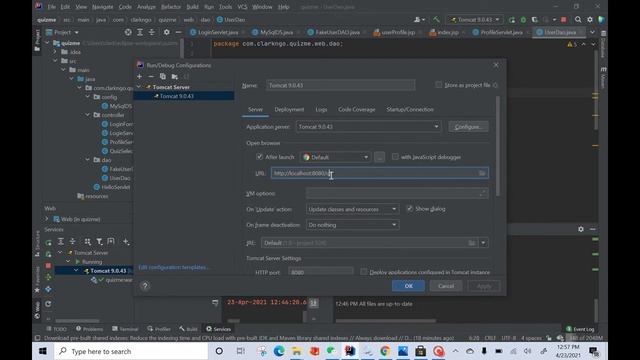This screenshot has height=360, width=640.
Task: Open Windows Start menu
Action: (43, 351)
